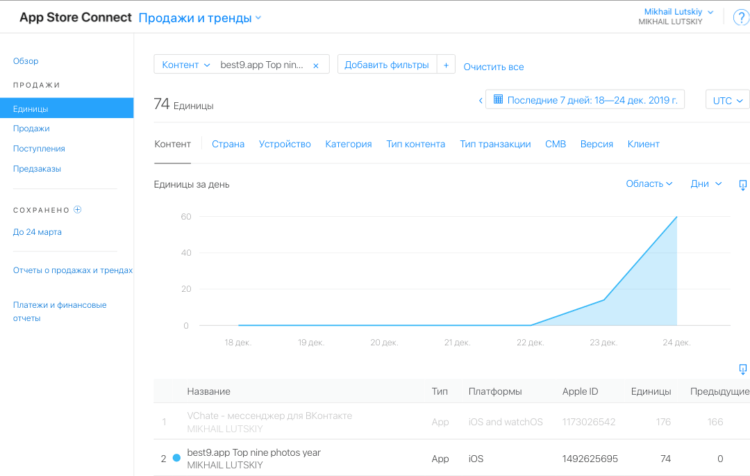Expand the Контент filter dropdown
Viewport: 750px width, 476px height.
click(186, 65)
